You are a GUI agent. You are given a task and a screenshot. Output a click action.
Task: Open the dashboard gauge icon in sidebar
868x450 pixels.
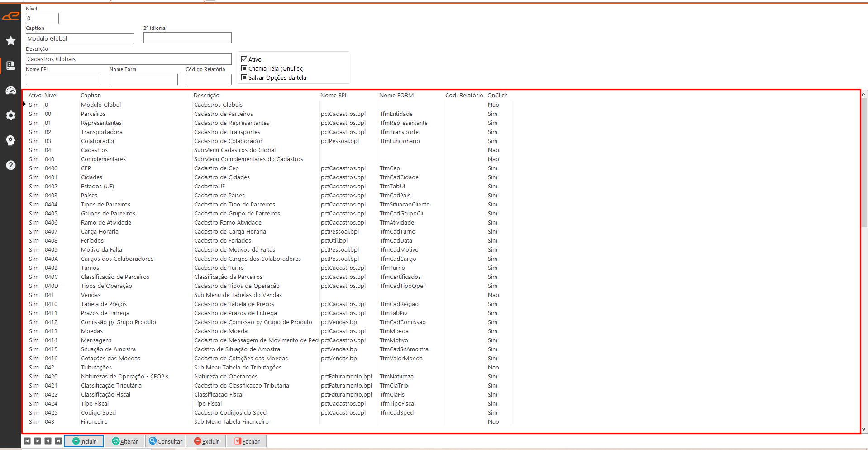(11, 91)
